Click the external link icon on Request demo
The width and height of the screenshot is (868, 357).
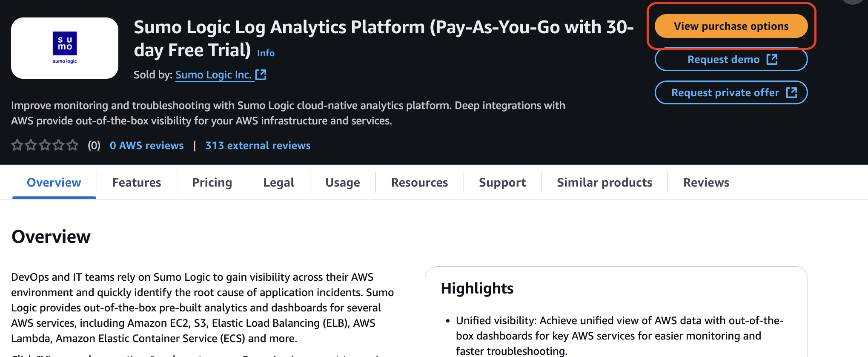772,60
